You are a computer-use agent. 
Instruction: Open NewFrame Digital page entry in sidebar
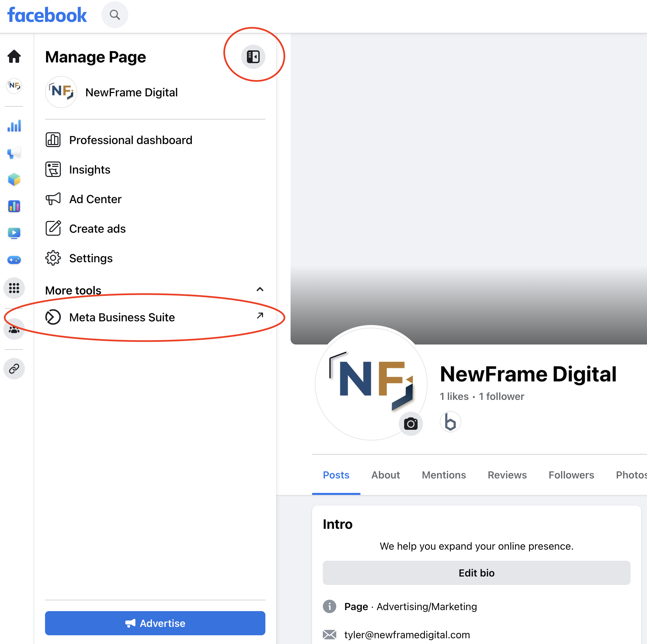(x=155, y=92)
